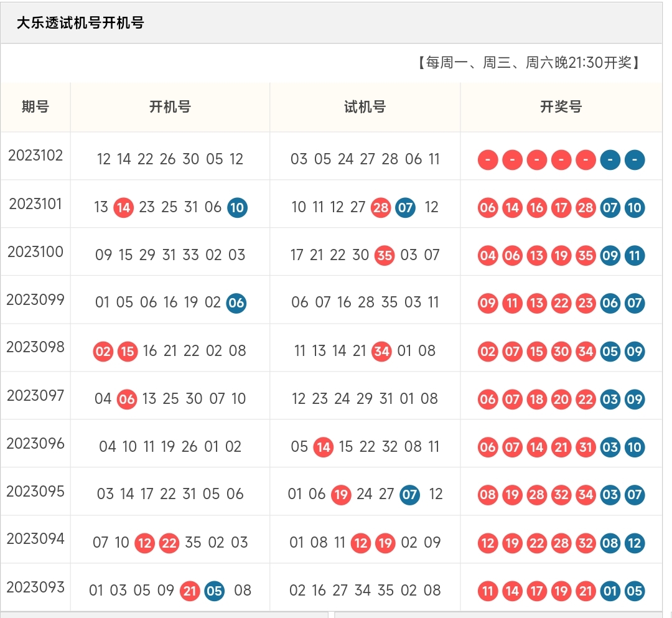The width and height of the screenshot is (672, 618).
Task: Click number 28 in 2023099 试机号
Action: coord(366,302)
